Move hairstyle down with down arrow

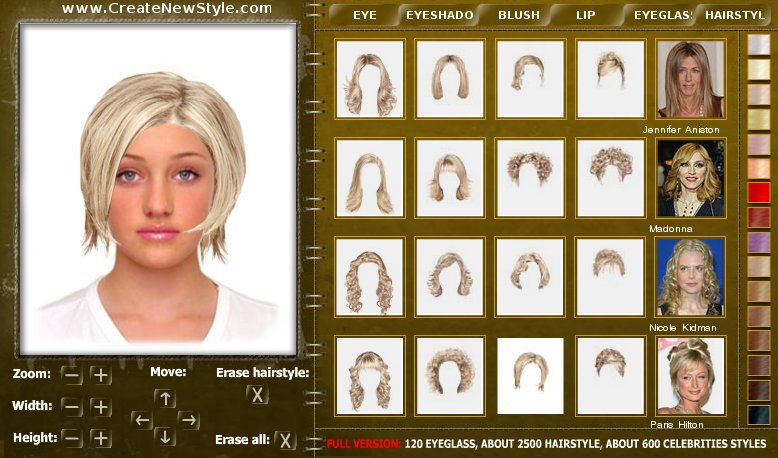pos(165,437)
